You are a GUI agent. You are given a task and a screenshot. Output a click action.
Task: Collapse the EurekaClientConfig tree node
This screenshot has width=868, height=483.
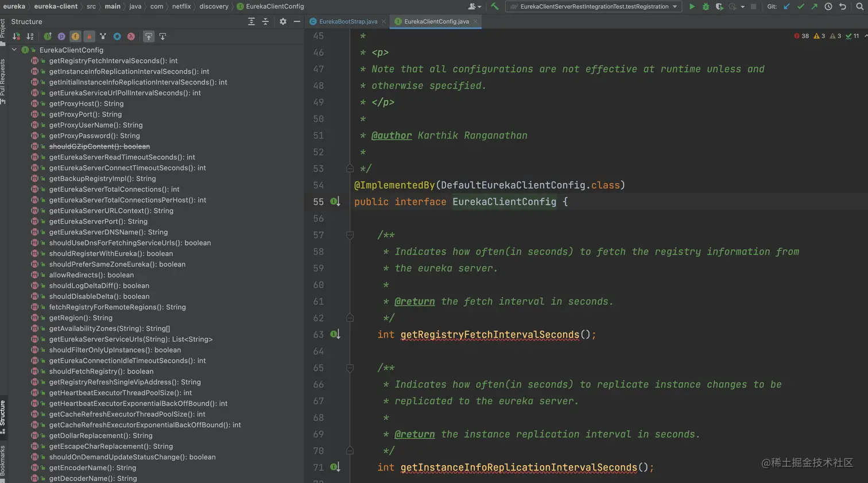[14, 50]
